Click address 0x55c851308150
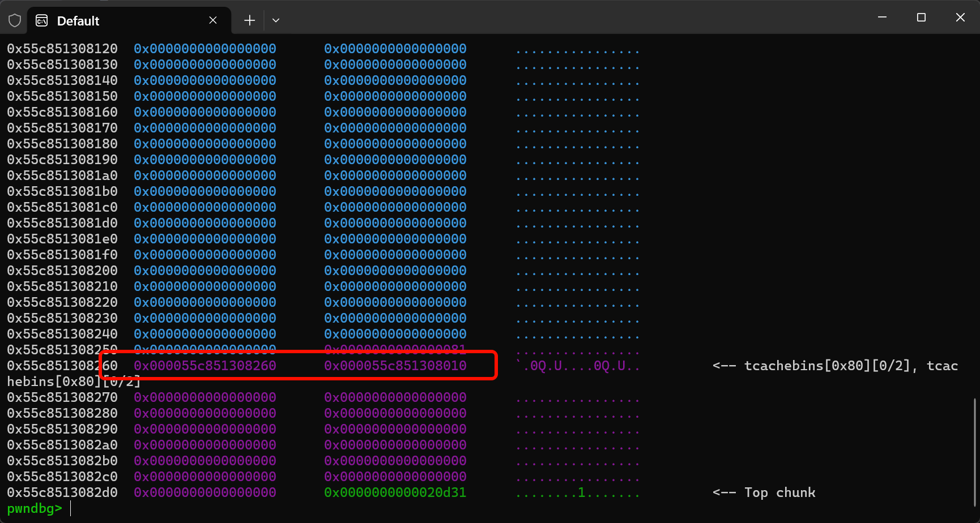Image resolution: width=980 pixels, height=523 pixels. pyautogui.click(x=62, y=96)
